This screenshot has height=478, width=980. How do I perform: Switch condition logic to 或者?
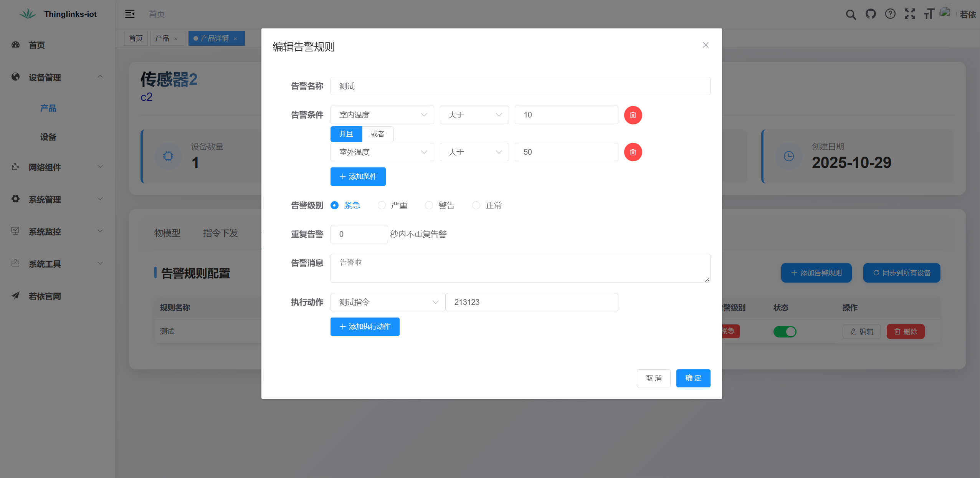click(378, 134)
